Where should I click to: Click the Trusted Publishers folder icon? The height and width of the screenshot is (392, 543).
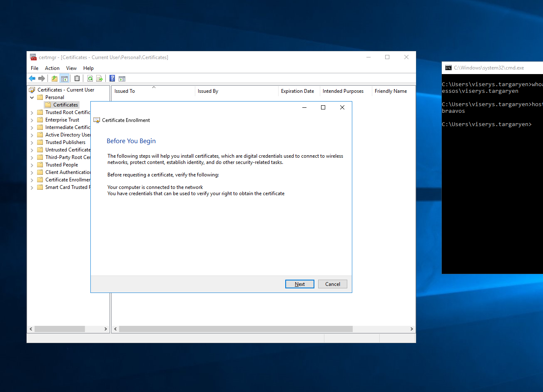click(x=40, y=142)
